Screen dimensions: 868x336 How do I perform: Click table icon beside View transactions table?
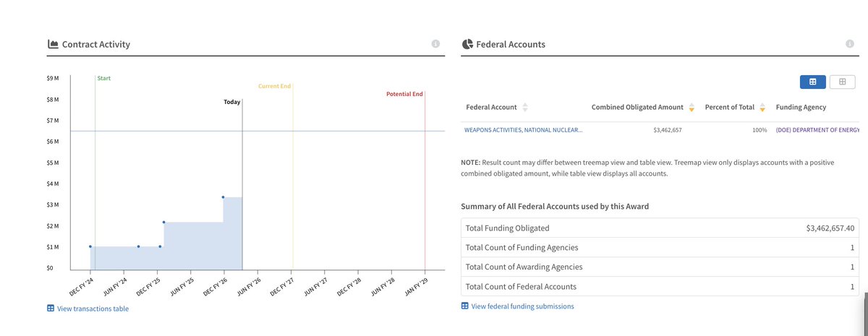50,309
